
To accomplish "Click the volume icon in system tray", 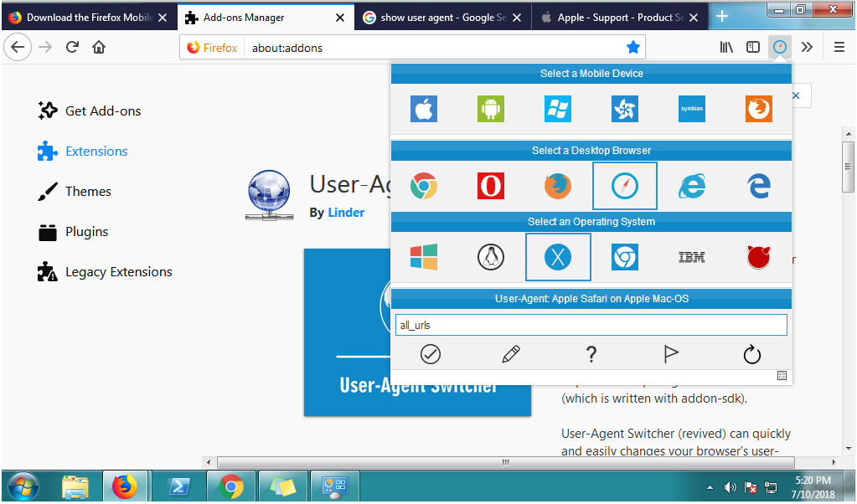I will (731, 487).
